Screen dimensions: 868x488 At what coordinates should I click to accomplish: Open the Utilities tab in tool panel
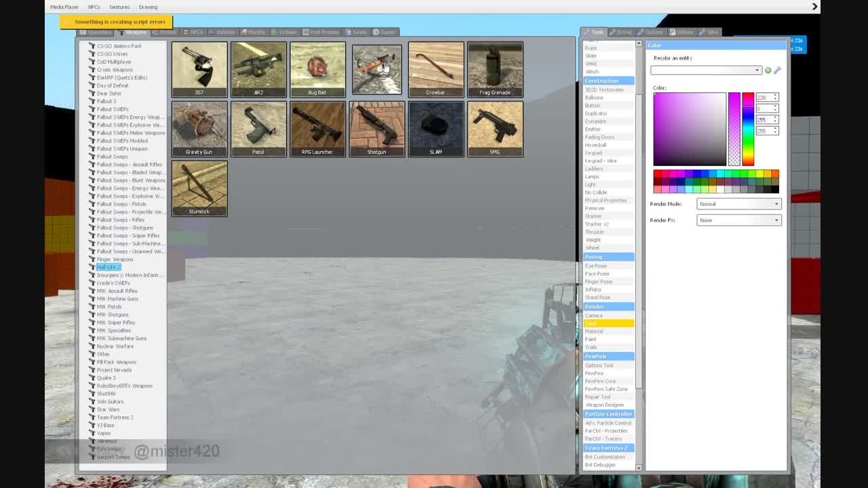(x=682, y=32)
